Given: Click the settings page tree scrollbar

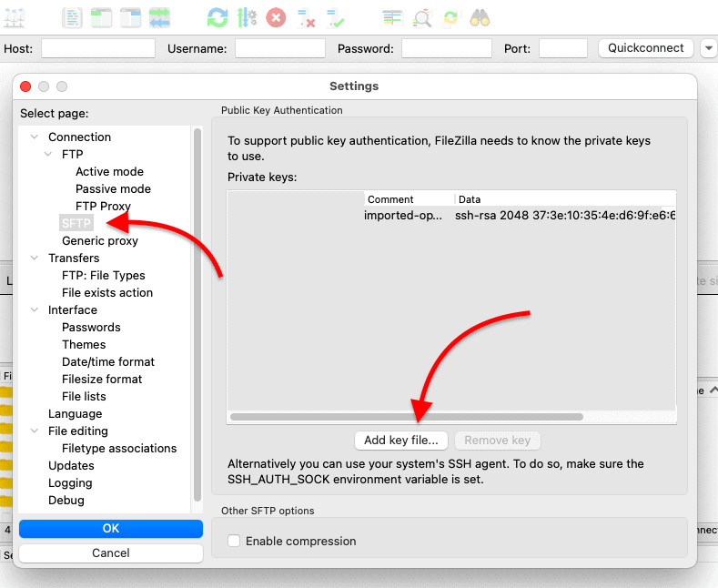Looking at the screenshot, I should point(197,315).
